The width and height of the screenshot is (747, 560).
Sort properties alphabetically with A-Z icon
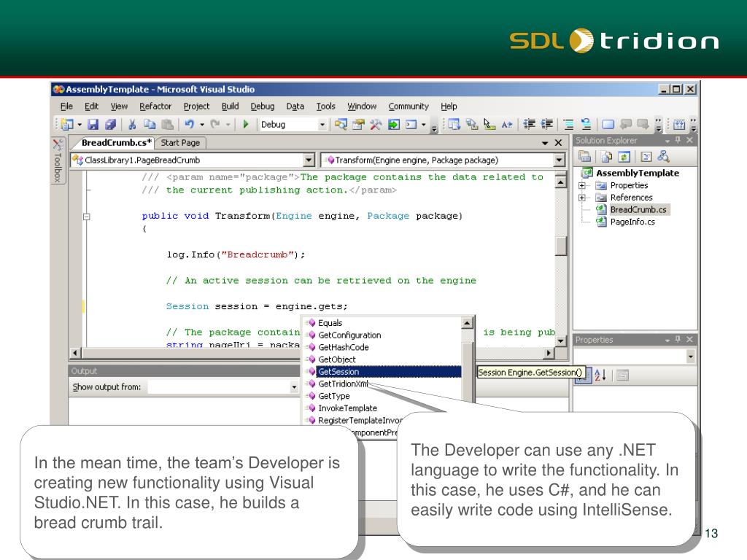pos(600,376)
